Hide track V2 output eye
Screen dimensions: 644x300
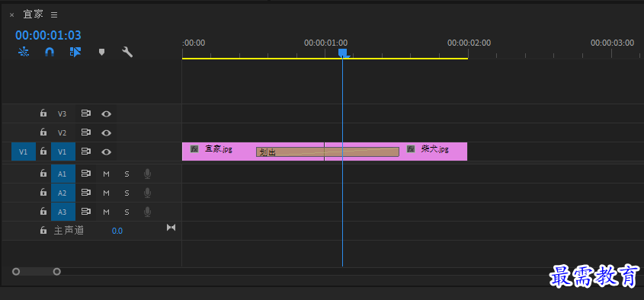[x=107, y=132]
